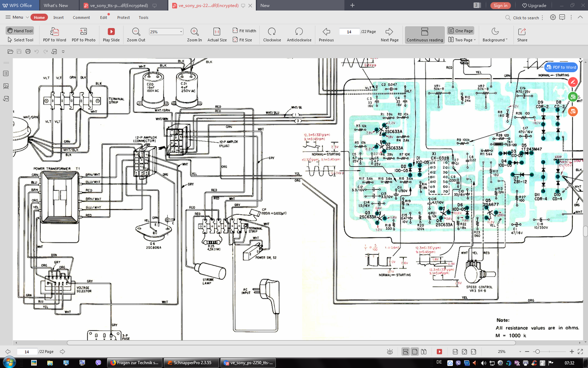Viewport: 588px width, 368px height.
Task: Click the open folder quick access icon
Action: 10,51
